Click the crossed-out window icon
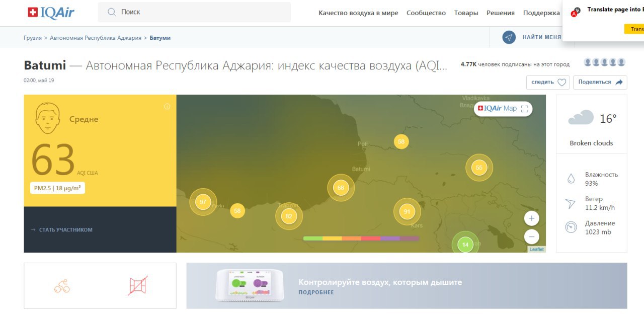 coord(138,286)
